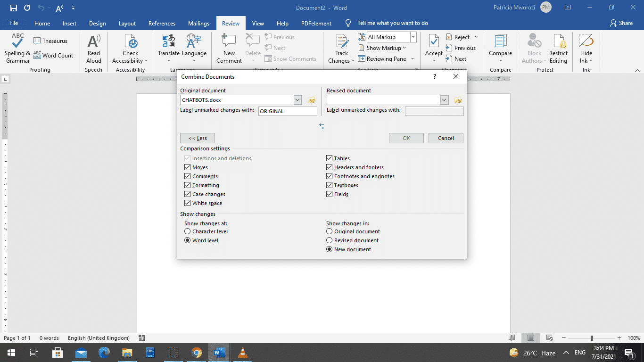Disable Headers and footers comparison
Image resolution: width=644 pixels, height=362 pixels.
click(x=329, y=167)
